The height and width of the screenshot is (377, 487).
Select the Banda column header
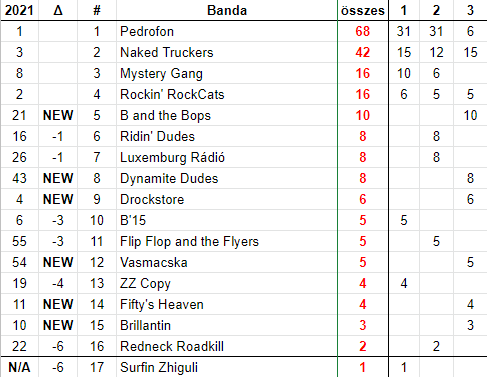pos(227,10)
